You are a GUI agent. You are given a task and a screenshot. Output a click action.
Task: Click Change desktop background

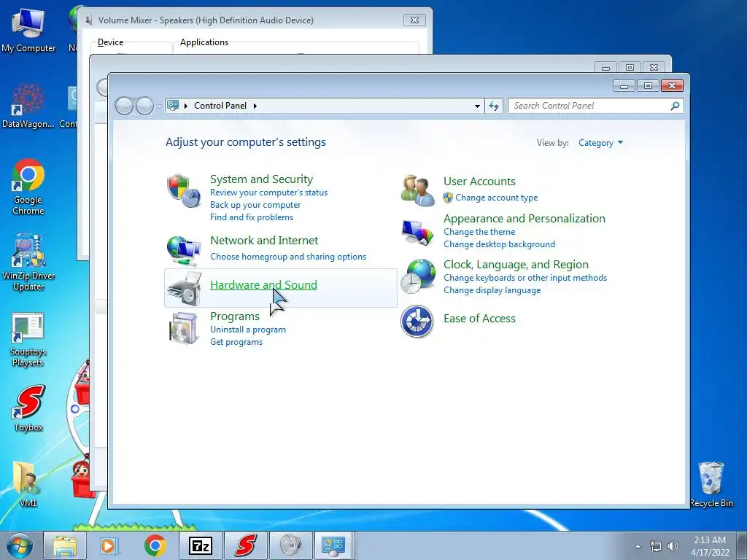coord(499,244)
